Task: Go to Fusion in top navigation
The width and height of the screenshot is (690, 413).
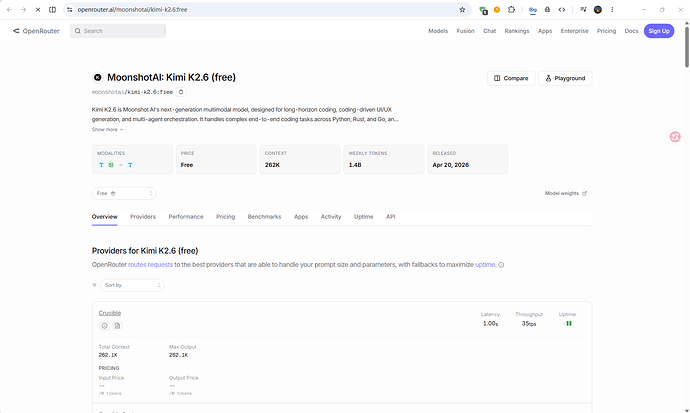Action: [465, 31]
